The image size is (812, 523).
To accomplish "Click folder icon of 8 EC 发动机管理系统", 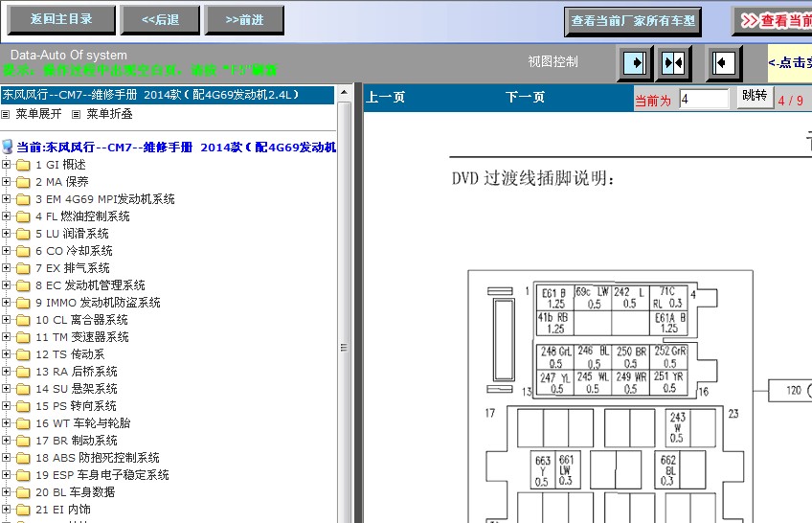I will pyautogui.click(x=23, y=285).
